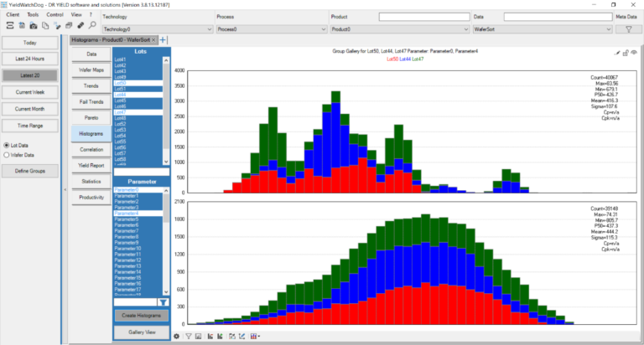Screen dimensions: 644x345
Task: Click the Current Week button
Action: coord(30,92)
